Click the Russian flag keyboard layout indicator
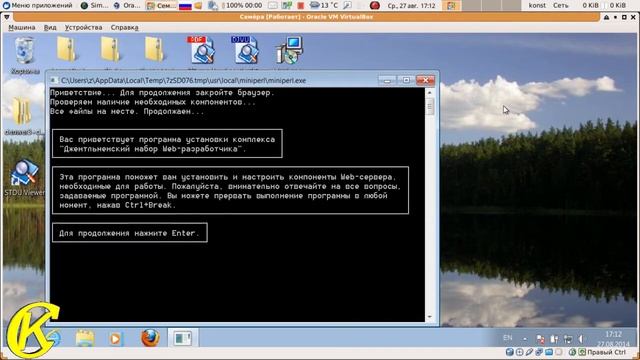The width and height of the screenshot is (640, 360). (x=185, y=6)
